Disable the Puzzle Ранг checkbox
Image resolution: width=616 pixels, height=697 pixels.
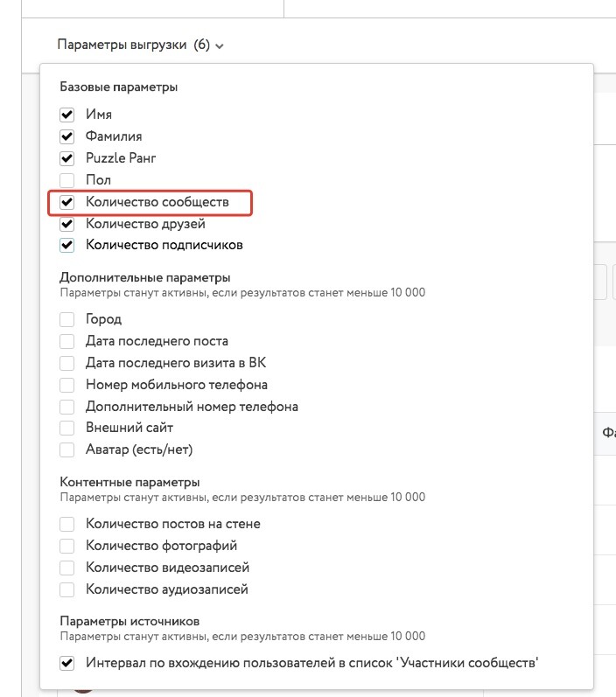[x=67, y=158]
